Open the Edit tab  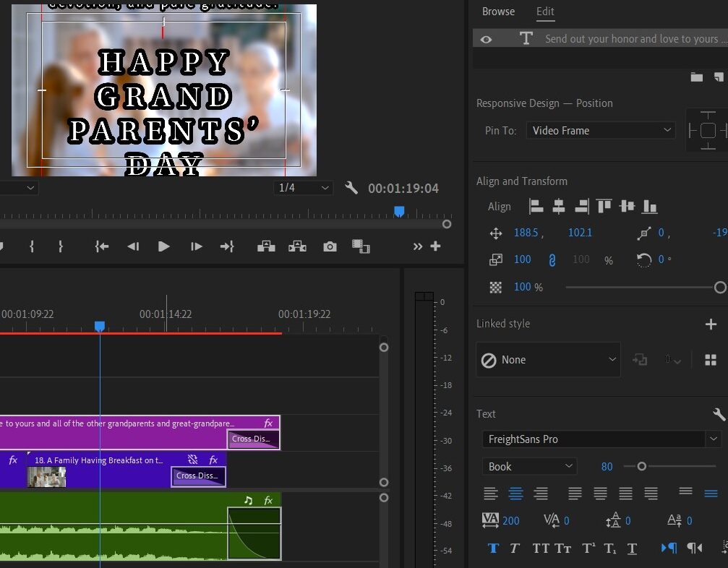coord(545,12)
